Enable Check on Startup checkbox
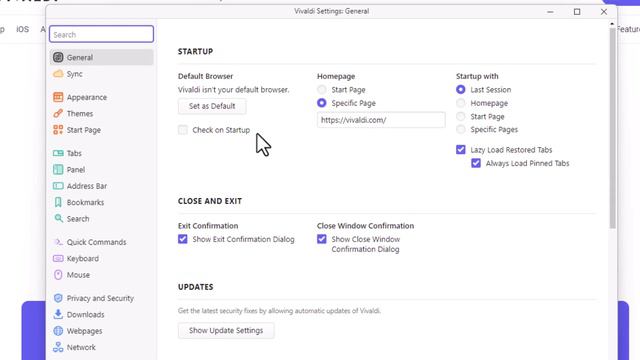This screenshot has width=640, height=360. coord(183,130)
